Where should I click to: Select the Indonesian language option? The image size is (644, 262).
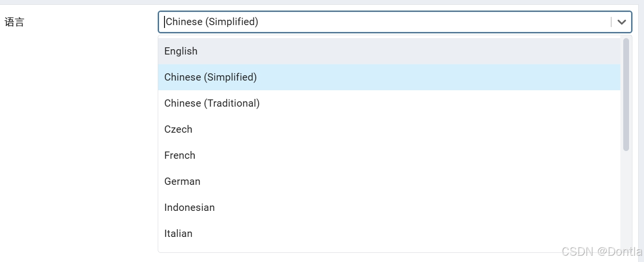tap(189, 207)
